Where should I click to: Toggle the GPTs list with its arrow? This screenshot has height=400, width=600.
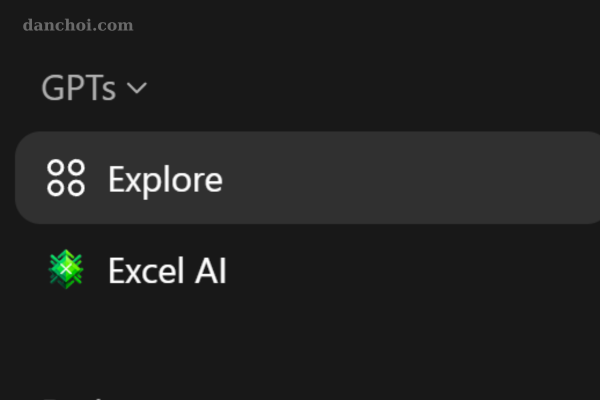coord(137,88)
